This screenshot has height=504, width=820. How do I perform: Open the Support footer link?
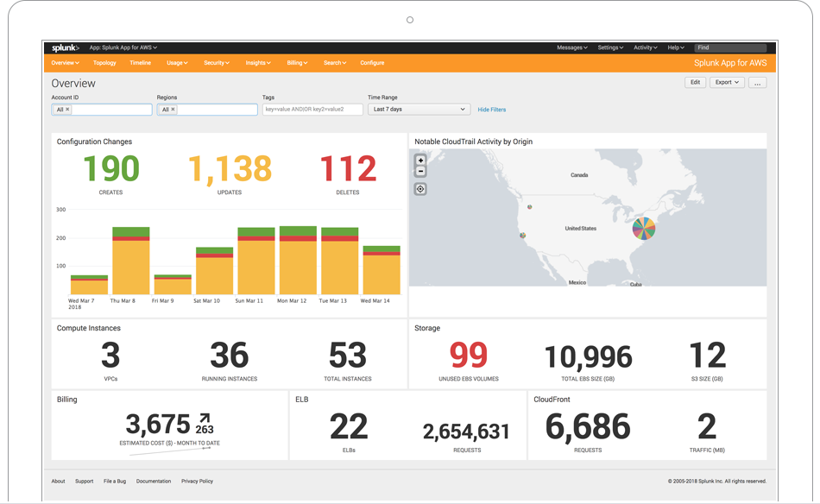click(85, 481)
